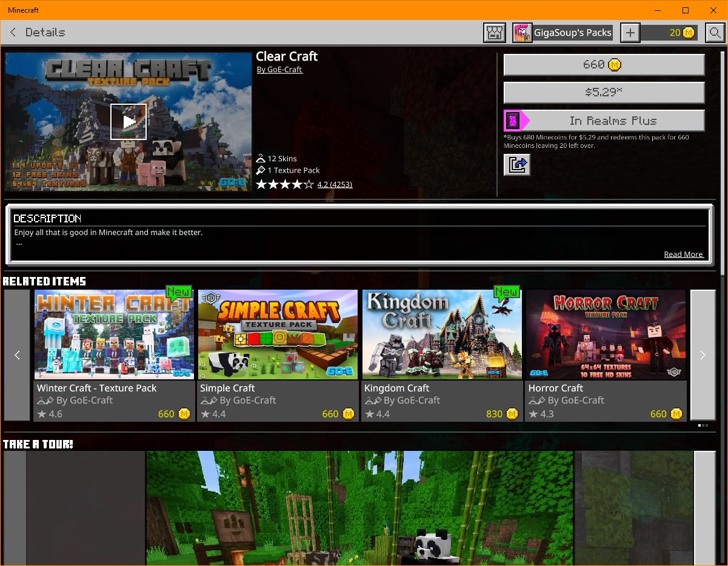
Task: Open the By GoE-Craft creator link
Action: point(279,70)
